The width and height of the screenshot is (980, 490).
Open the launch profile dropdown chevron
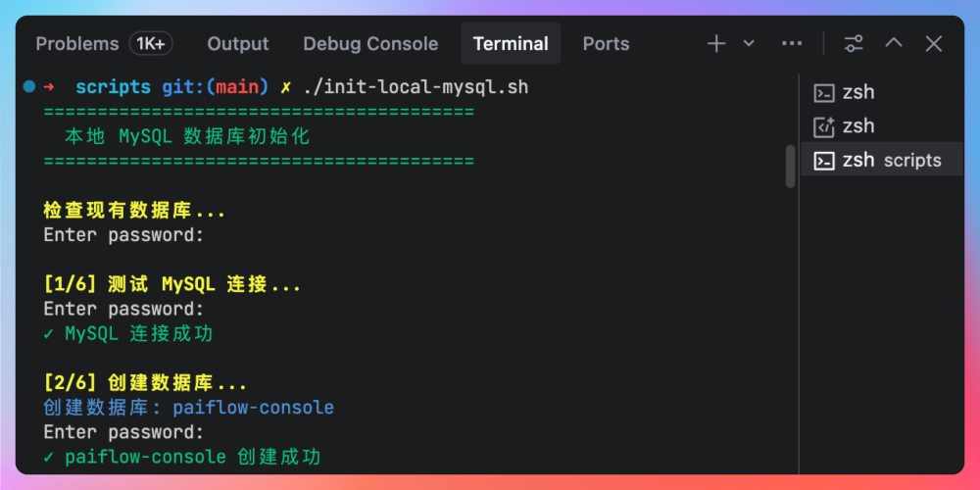(x=749, y=44)
